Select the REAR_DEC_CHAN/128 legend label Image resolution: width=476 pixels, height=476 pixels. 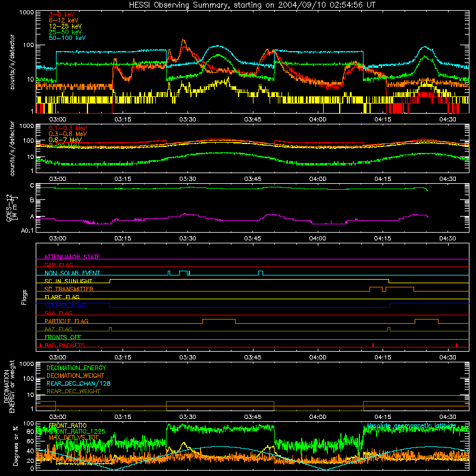tap(79, 383)
